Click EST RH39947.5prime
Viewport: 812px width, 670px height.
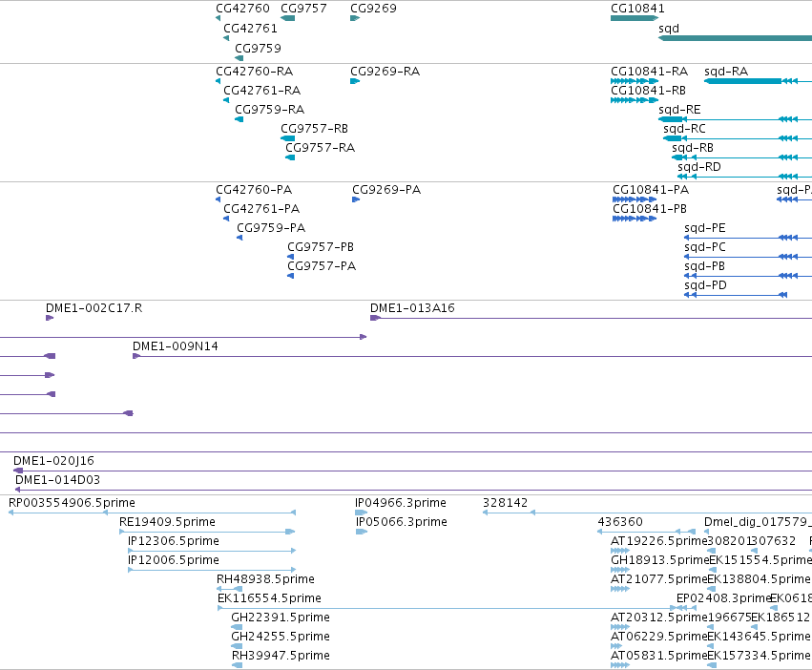coord(281,656)
